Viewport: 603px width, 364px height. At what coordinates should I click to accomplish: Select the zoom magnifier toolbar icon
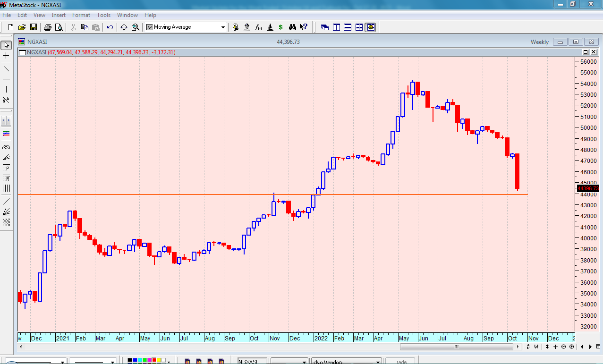tap(136, 27)
